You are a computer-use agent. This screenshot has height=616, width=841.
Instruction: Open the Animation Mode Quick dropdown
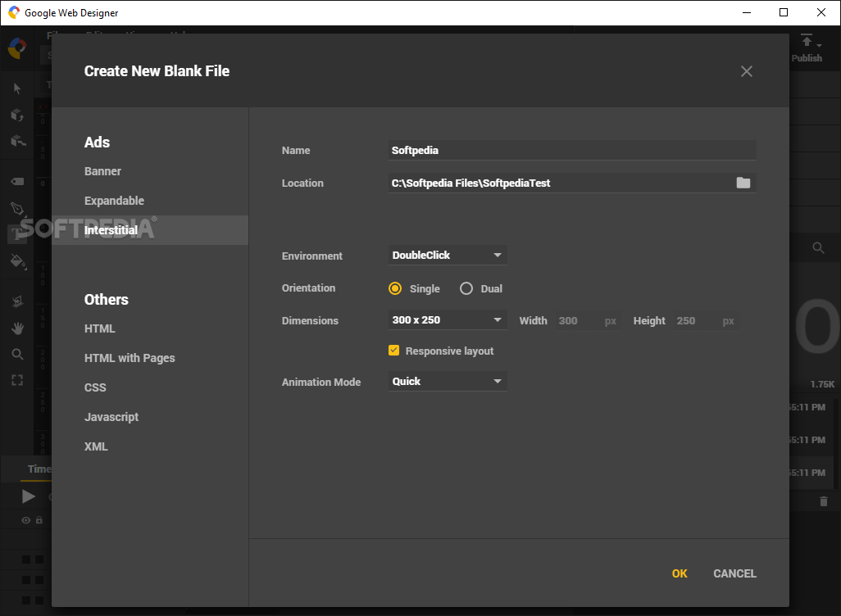coord(448,381)
